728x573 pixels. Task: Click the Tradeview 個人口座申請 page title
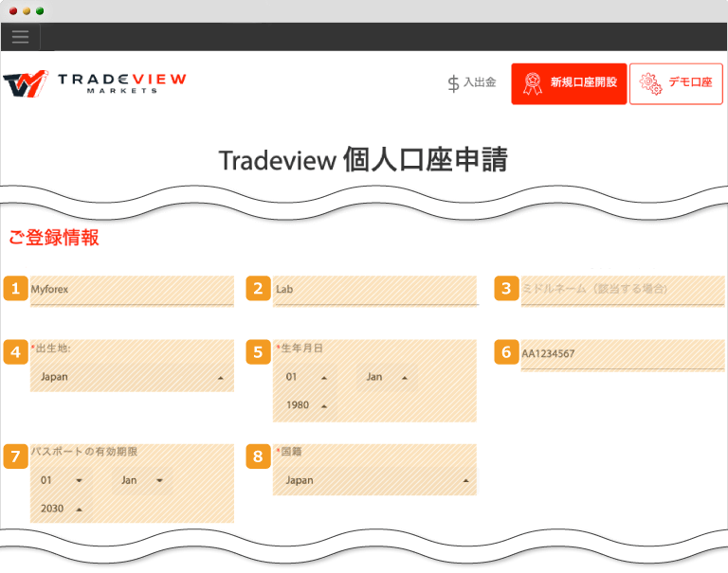coord(363,160)
